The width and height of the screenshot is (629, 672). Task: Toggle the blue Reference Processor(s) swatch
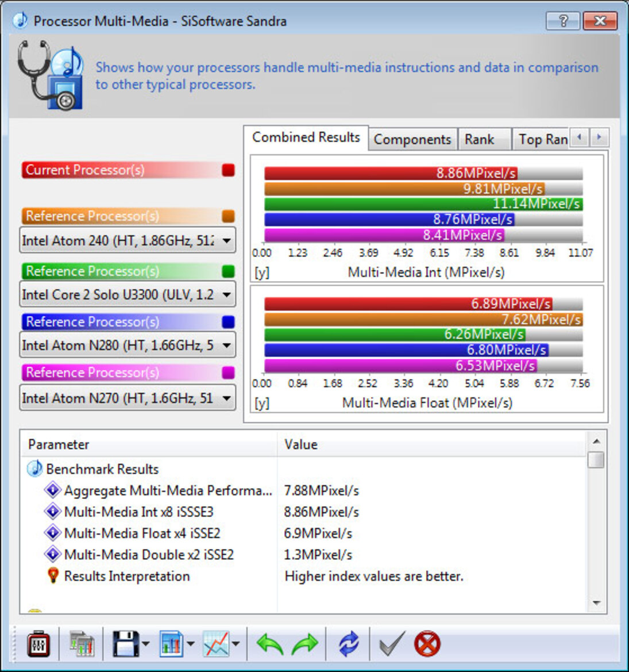[228, 322]
